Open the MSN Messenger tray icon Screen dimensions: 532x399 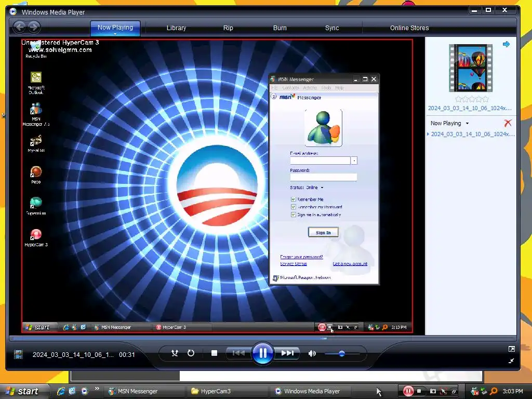click(475, 392)
